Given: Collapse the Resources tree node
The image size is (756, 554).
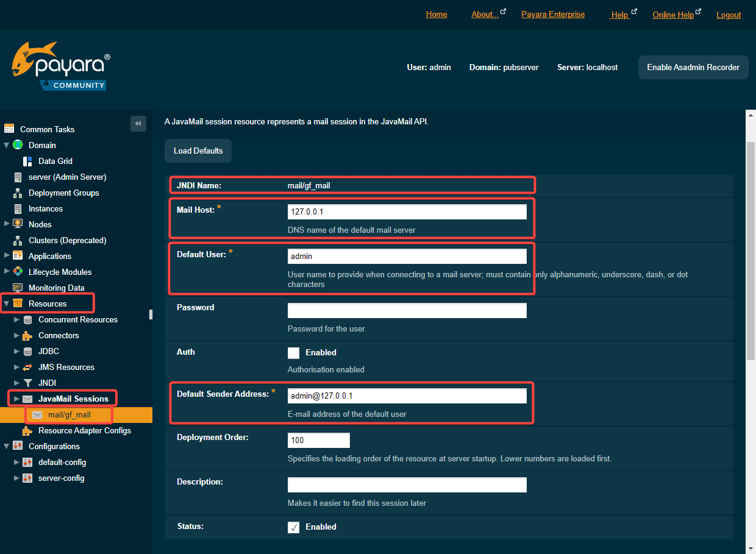Looking at the screenshot, I should coord(7,304).
